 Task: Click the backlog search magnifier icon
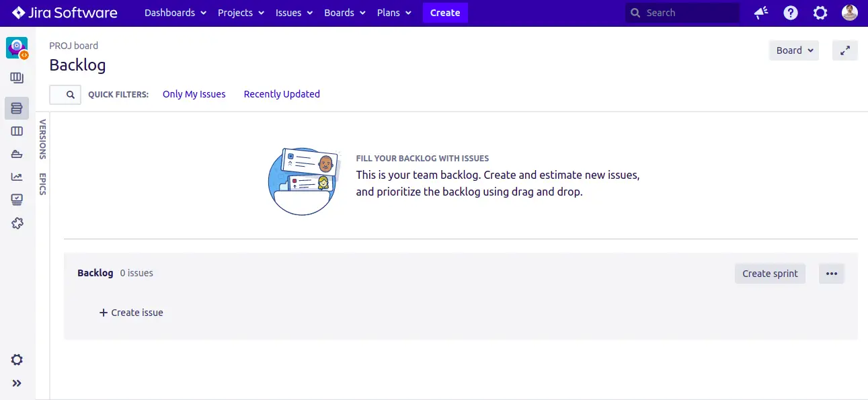tap(70, 95)
